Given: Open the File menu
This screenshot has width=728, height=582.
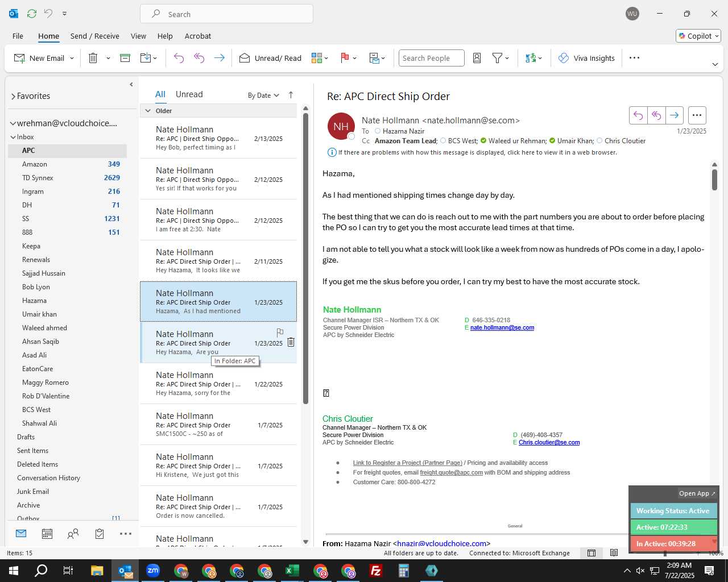Looking at the screenshot, I should 18,36.
